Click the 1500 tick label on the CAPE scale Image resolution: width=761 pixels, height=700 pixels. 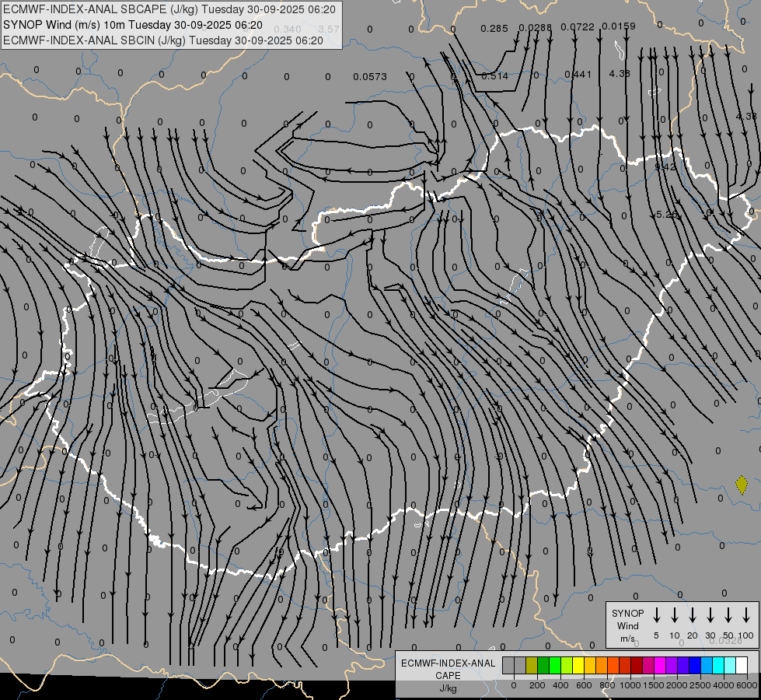click(x=654, y=685)
